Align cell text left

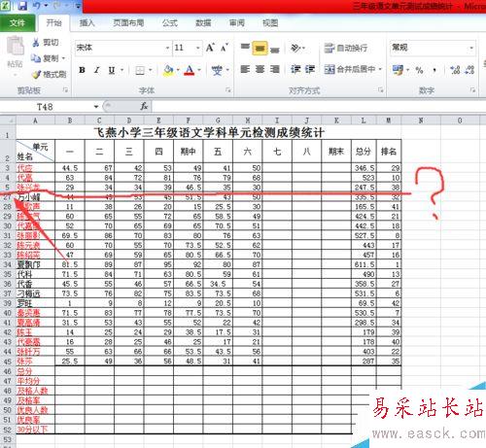[245, 69]
